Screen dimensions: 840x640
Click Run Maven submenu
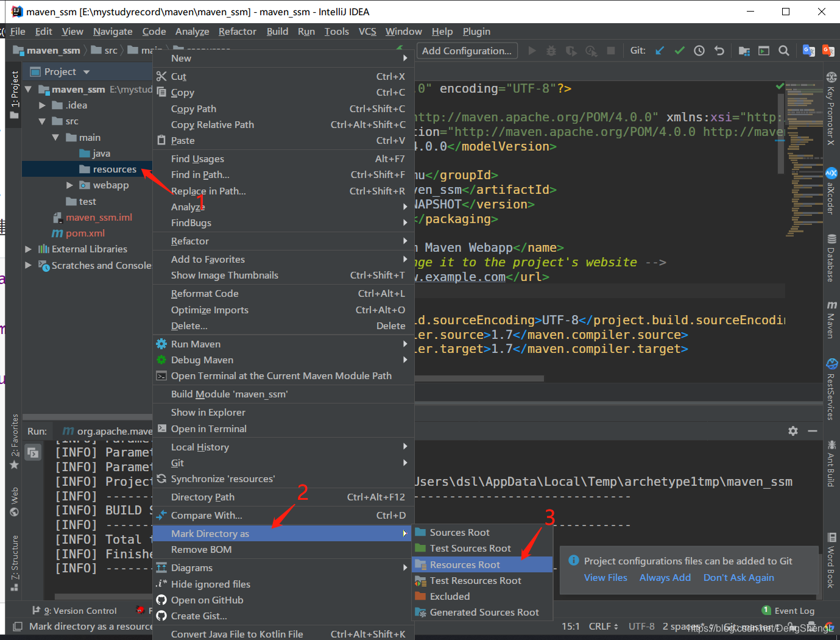pyautogui.click(x=283, y=344)
